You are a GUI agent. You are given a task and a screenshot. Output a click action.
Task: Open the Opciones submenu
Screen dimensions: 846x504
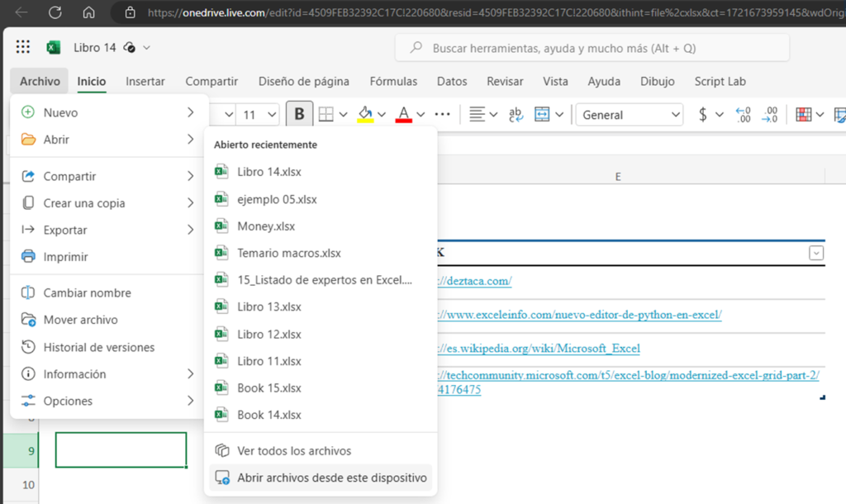[x=108, y=401]
